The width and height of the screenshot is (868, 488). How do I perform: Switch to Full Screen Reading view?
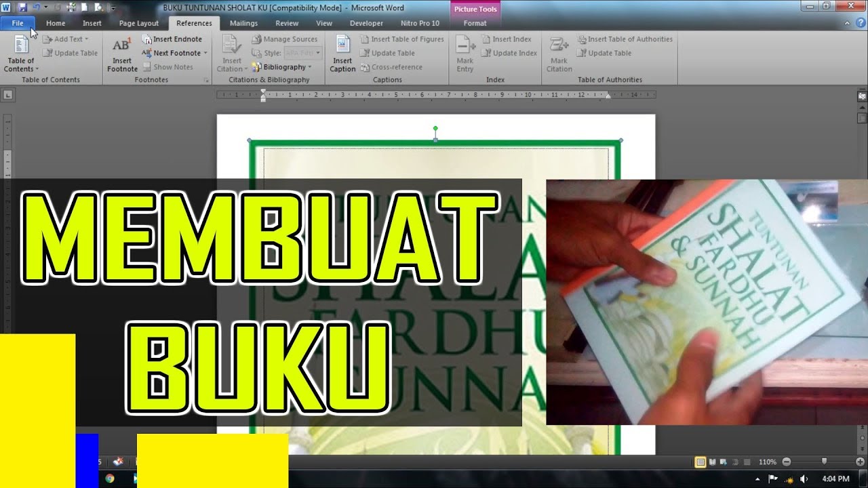coord(712,462)
